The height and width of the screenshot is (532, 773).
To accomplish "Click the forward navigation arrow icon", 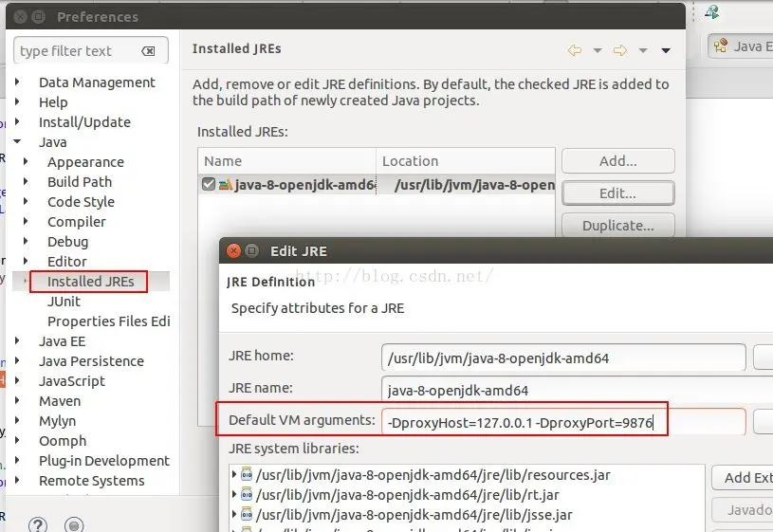I will [620, 50].
